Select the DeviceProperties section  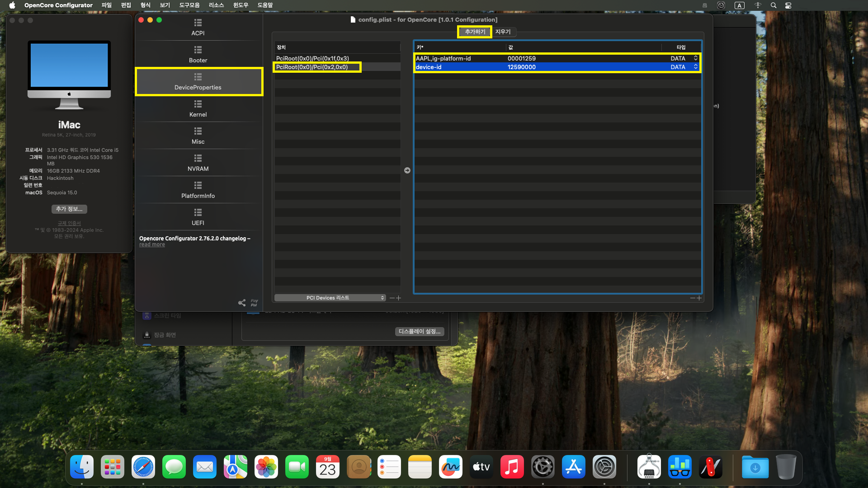click(198, 81)
